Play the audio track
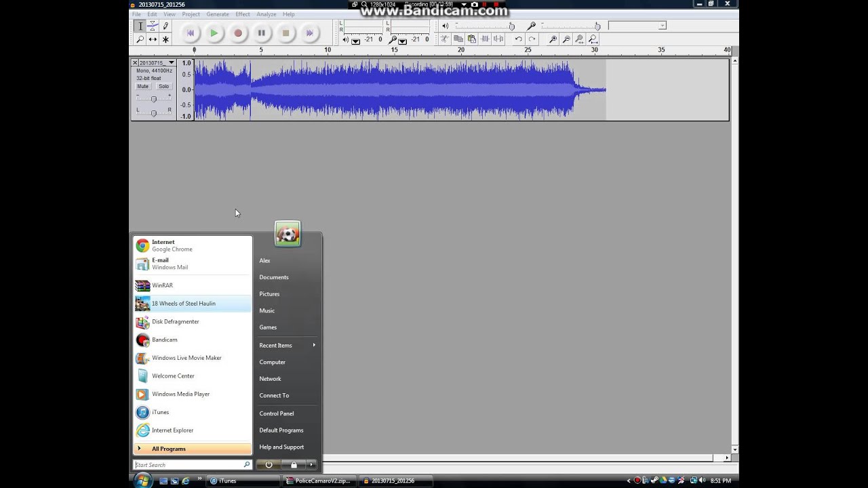 (214, 33)
